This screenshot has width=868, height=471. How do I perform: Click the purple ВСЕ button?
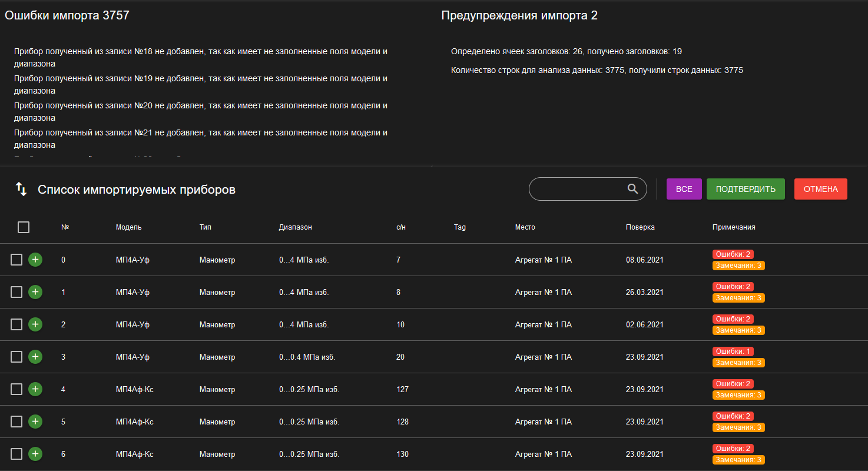coord(684,189)
